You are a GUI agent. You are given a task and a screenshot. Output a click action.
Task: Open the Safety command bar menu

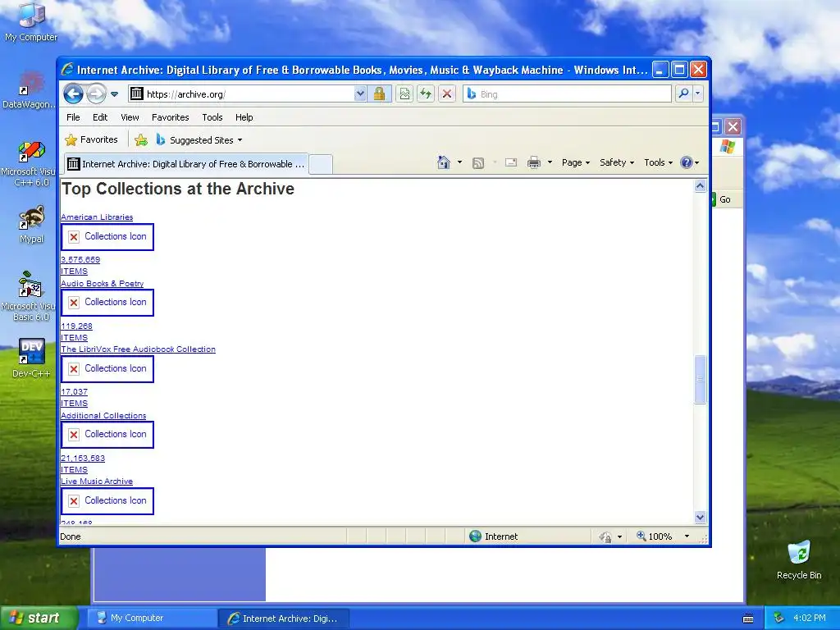click(617, 162)
